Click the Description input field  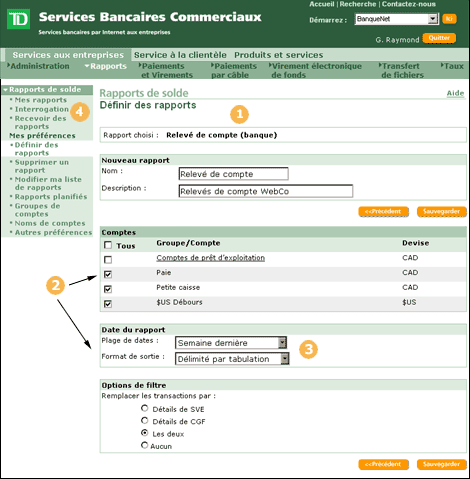click(266, 191)
